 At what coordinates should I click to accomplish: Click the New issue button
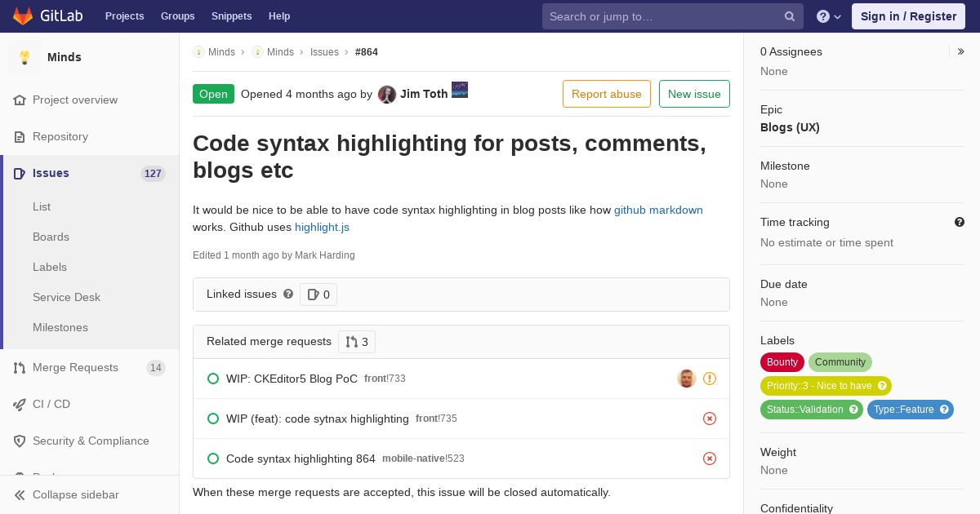pyautogui.click(x=694, y=94)
